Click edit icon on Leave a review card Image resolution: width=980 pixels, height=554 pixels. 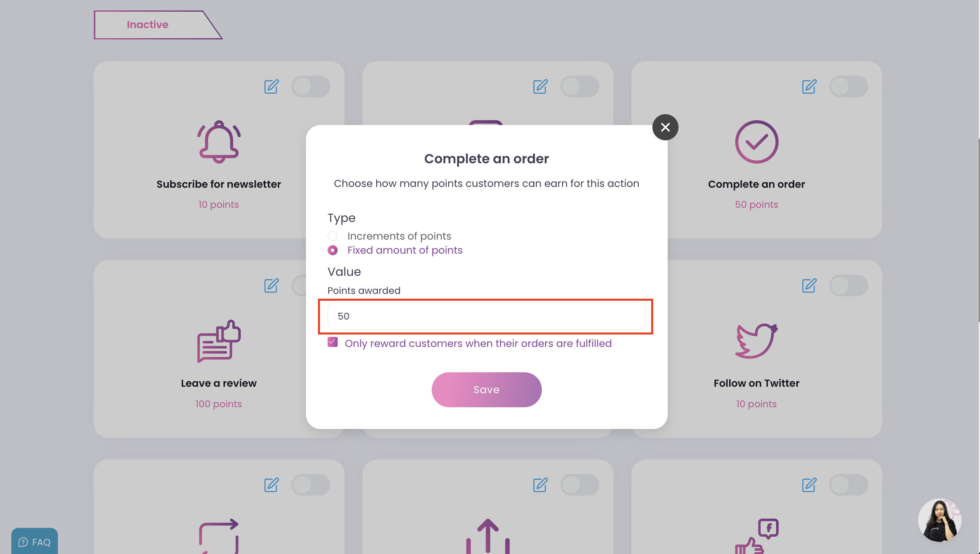pos(271,285)
